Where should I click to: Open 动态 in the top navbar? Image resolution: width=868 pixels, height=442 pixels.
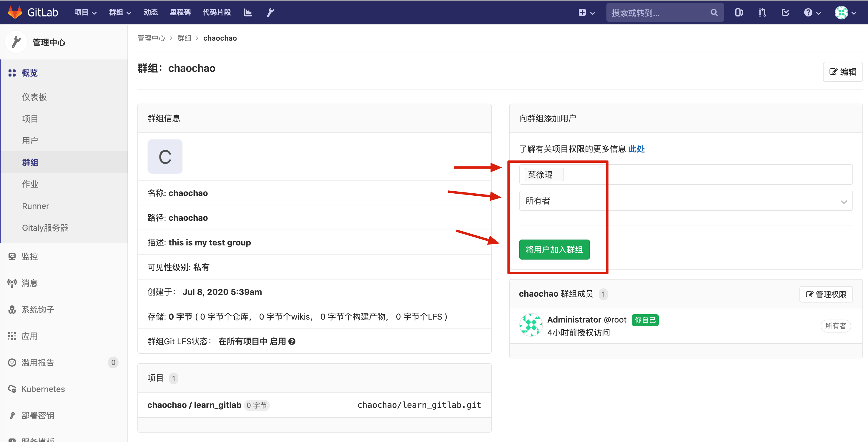(151, 12)
